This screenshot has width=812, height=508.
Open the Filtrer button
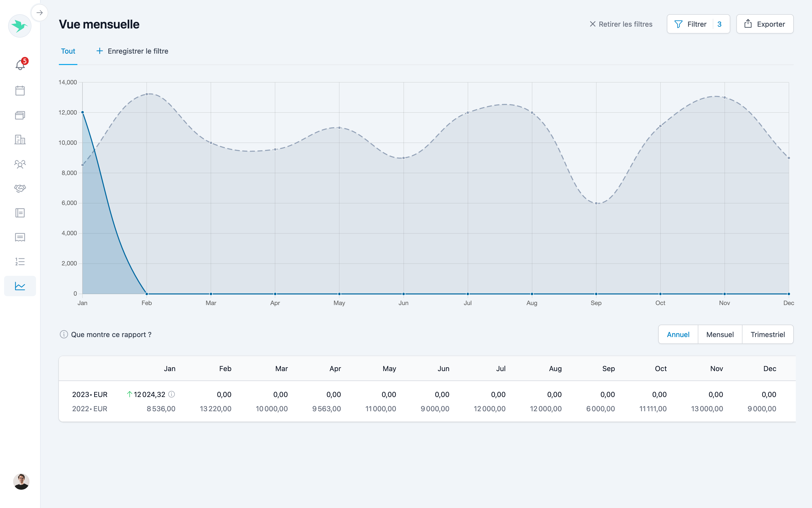tap(698, 24)
